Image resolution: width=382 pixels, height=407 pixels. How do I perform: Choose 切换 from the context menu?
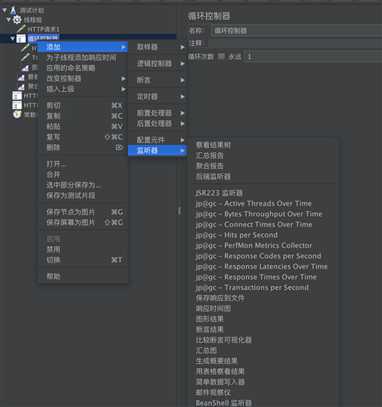(83, 260)
